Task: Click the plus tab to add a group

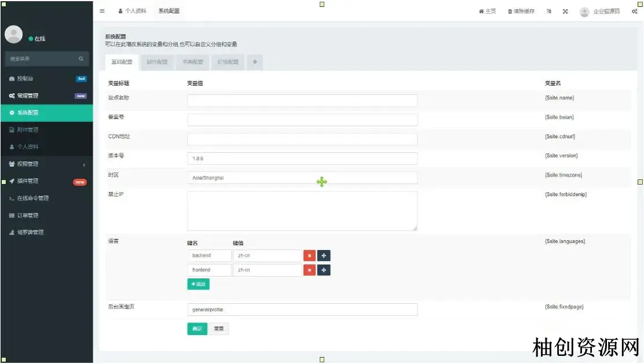Action: click(255, 62)
